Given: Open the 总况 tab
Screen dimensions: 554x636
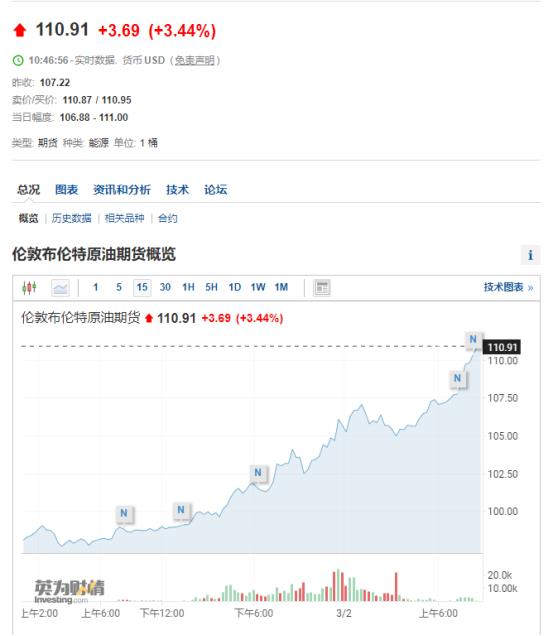Looking at the screenshot, I should click(28, 189).
